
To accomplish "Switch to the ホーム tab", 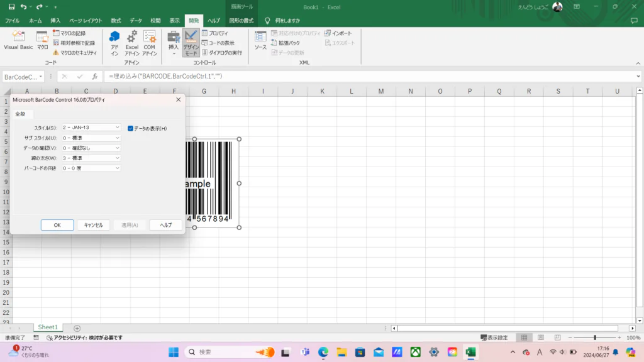I will (35, 21).
